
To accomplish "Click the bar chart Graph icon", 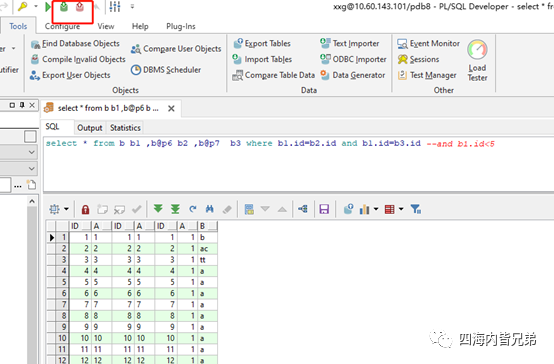I will point(364,209).
